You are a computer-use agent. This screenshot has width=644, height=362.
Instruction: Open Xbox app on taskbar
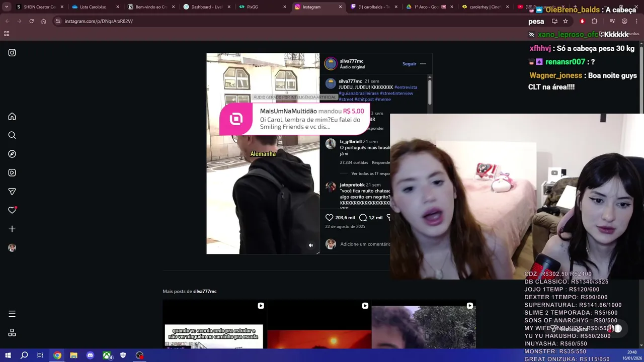[107, 355]
